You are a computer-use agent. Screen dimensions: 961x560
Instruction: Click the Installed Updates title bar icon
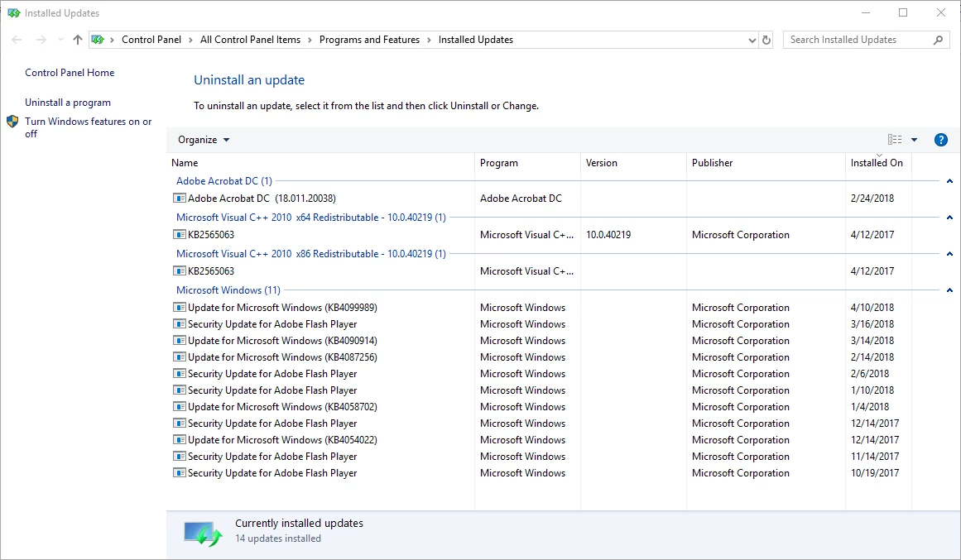(x=13, y=13)
